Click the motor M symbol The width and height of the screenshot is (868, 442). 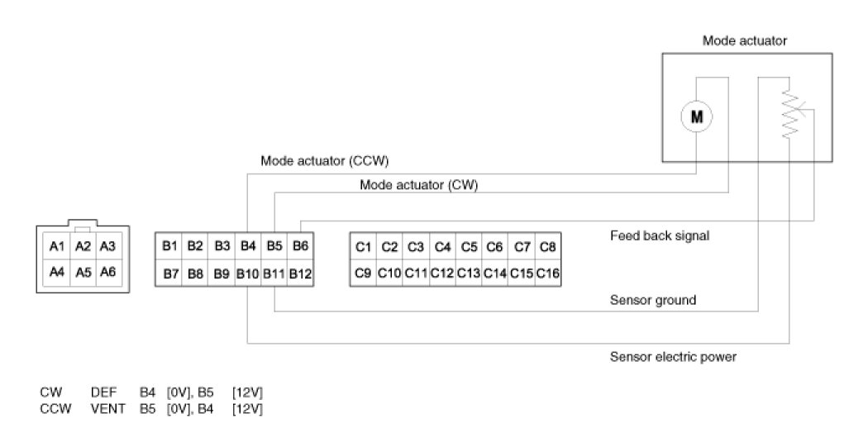point(696,118)
